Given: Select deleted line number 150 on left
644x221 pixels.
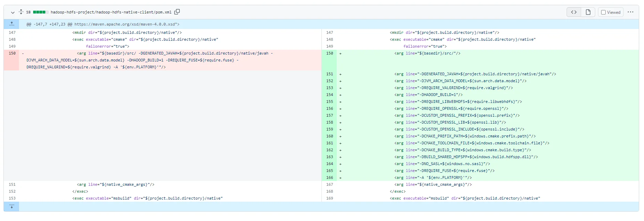Looking at the screenshot, I should (12, 53).
